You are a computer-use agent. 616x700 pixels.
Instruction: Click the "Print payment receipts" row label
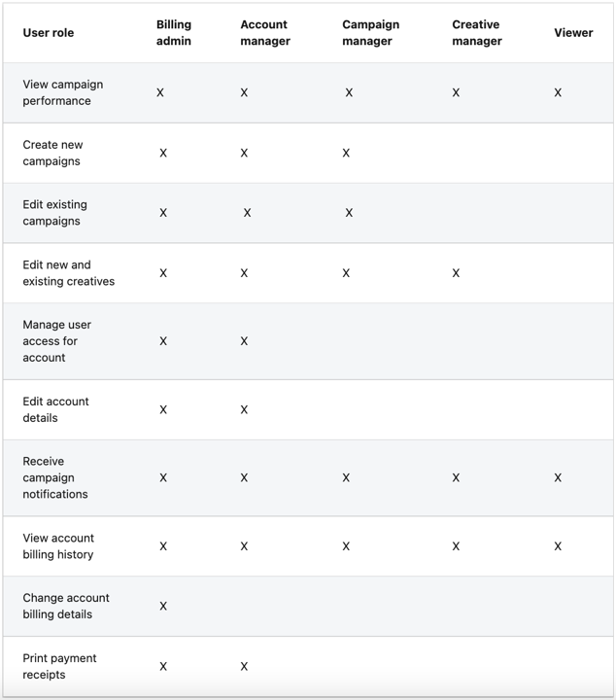(x=59, y=667)
